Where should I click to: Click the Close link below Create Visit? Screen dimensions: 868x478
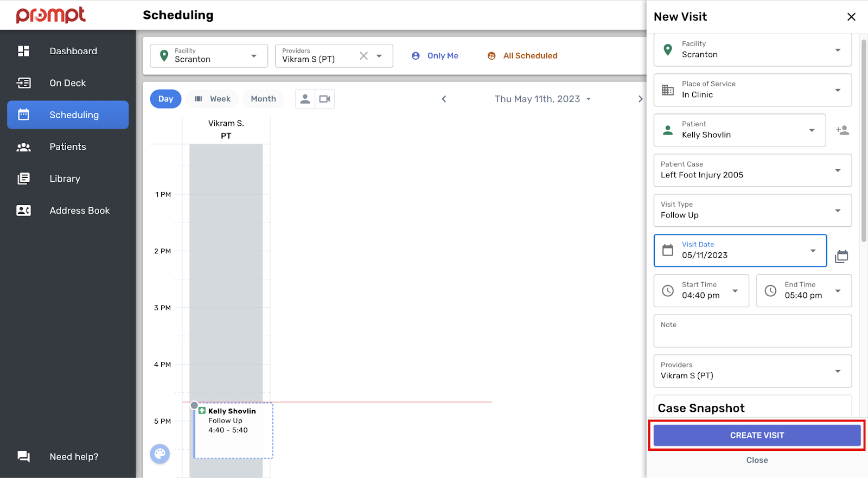click(x=756, y=460)
